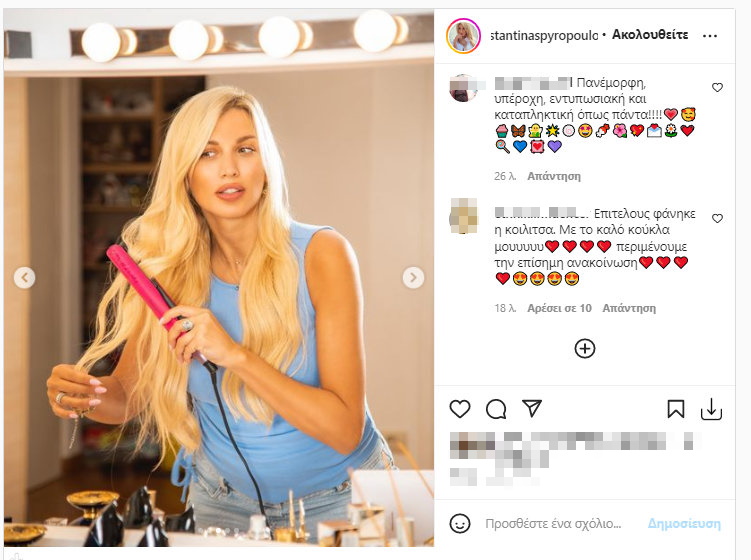Load more comments with the plus circle
The image size is (751, 560).
pyautogui.click(x=585, y=349)
